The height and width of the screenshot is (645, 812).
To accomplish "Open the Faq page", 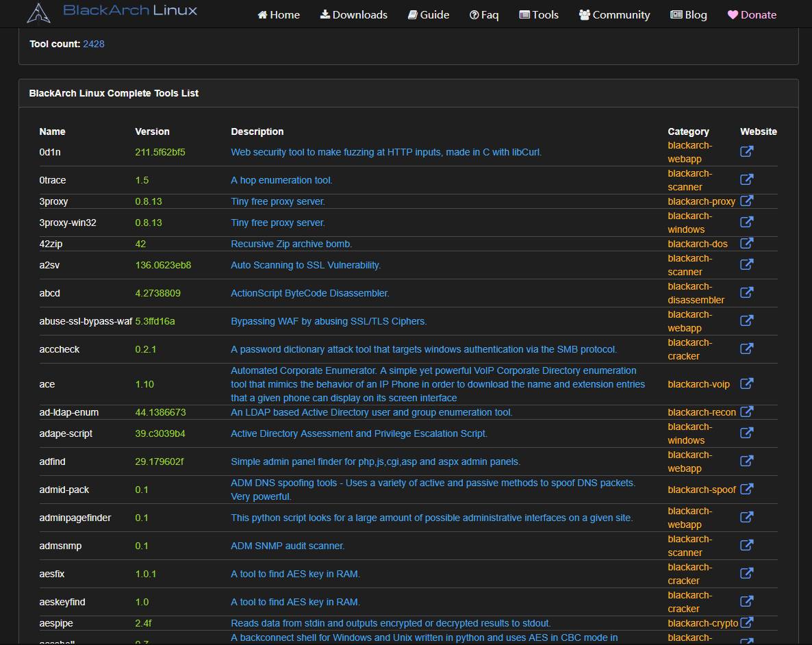I will [x=483, y=14].
